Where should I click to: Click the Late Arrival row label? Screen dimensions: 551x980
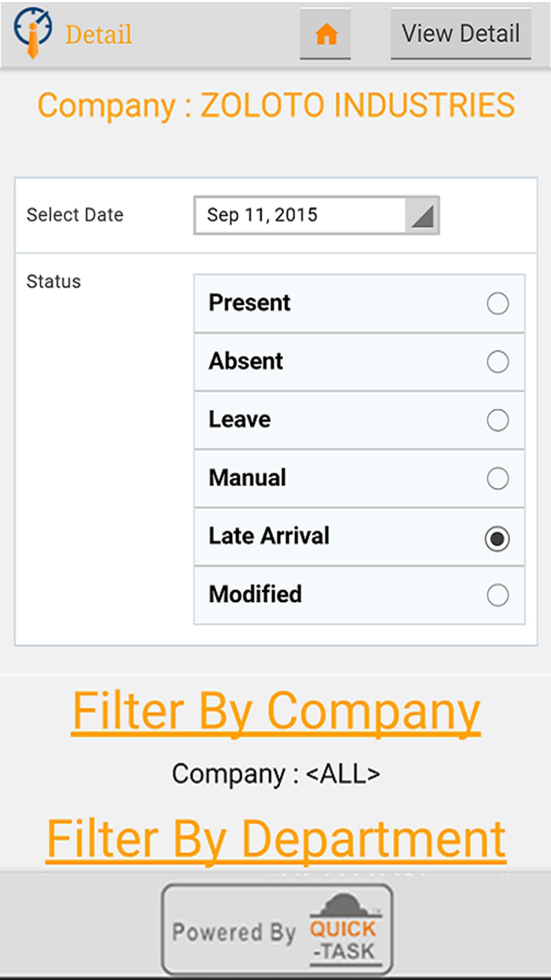(x=269, y=536)
